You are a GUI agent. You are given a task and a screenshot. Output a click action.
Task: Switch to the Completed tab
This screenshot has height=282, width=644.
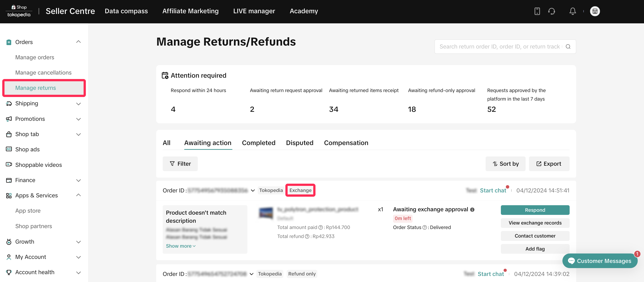pyautogui.click(x=258, y=143)
